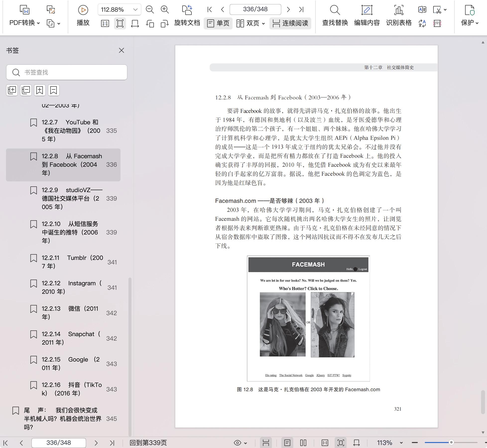Add a new bookmark icon
The width and height of the screenshot is (487, 448).
click(40, 90)
